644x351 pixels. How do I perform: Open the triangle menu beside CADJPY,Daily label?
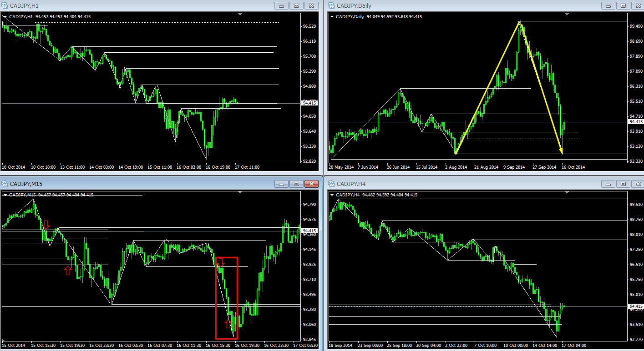tap(332, 17)
